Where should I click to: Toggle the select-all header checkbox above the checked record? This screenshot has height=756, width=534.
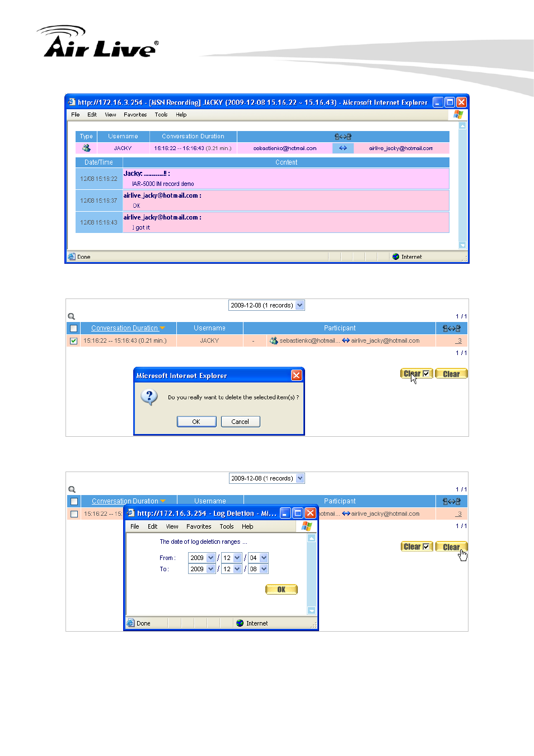point(74,329)
